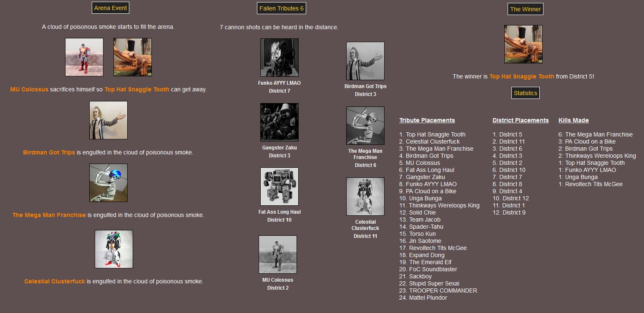Click the Kills Made heading
The image size is (644, 313).
574,120
